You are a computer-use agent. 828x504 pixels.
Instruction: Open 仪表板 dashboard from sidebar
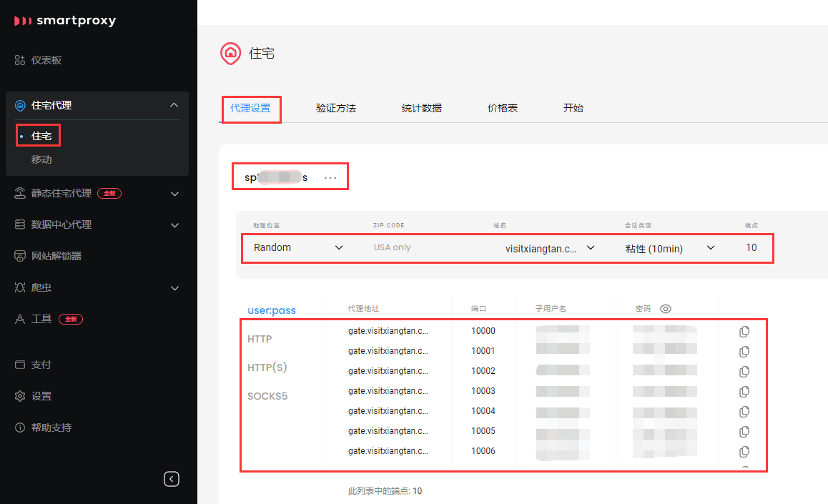coord(46,60)
